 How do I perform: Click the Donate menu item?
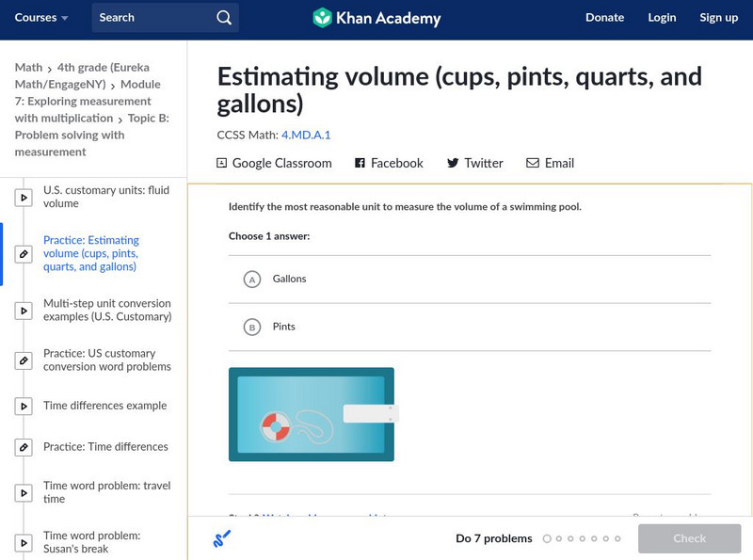[x=604, y=18]
